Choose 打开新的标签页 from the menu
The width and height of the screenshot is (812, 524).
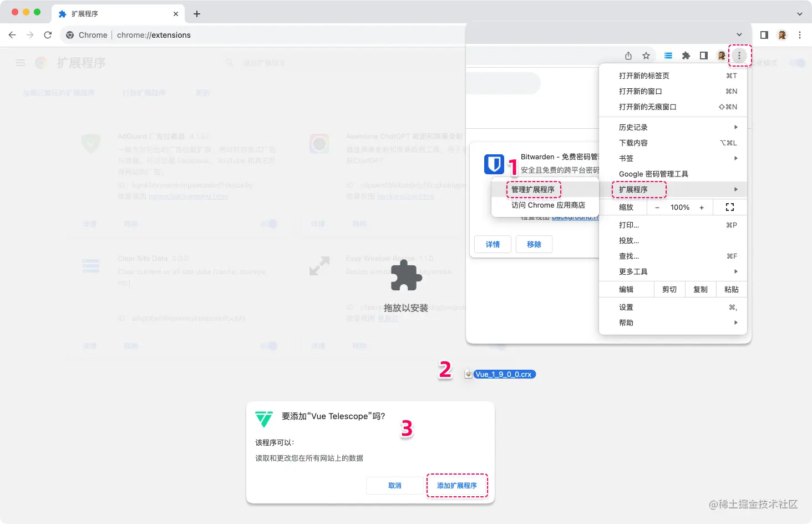[673, 75]
